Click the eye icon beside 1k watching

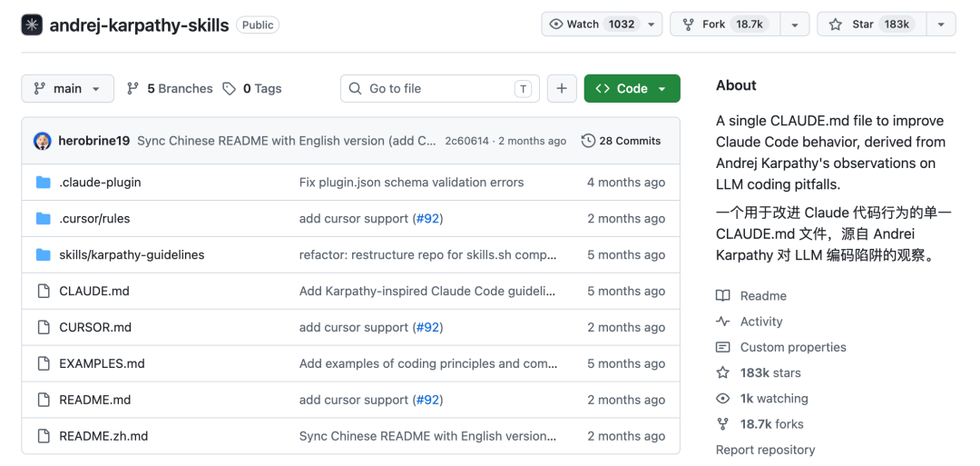[723, 399]
